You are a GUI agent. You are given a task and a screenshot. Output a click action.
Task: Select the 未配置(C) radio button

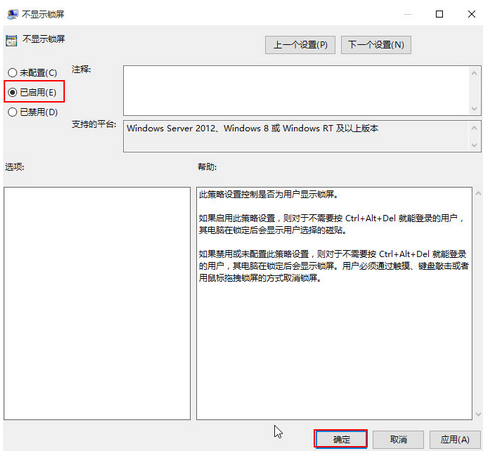coord(12,72)
